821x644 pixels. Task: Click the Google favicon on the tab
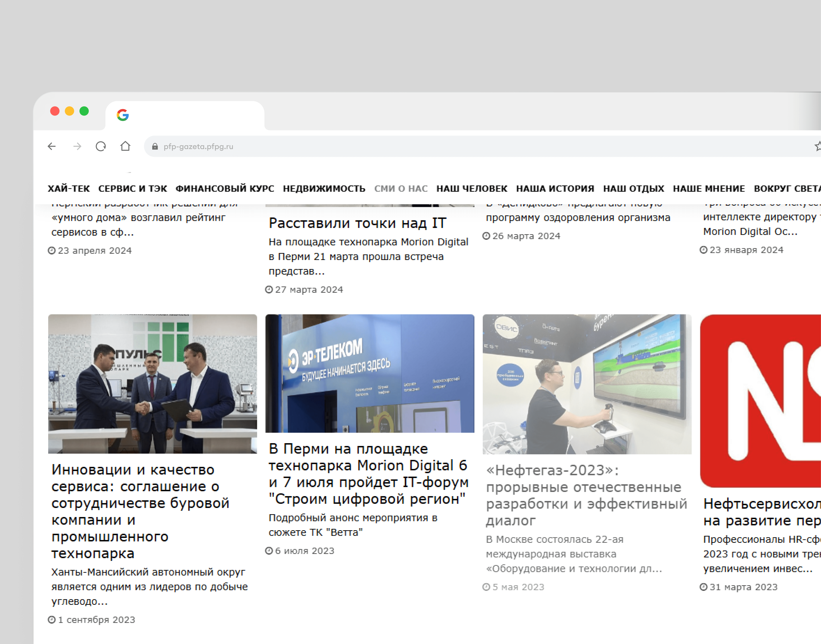click(x=123, y=115)
